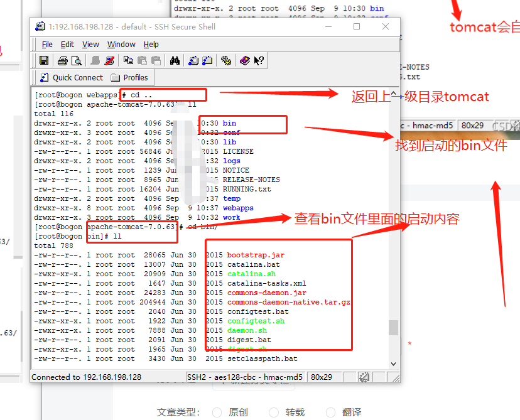Click the terminal scrollbar up arrow
Screen dimensions: 520x420
tap(393, 93)
